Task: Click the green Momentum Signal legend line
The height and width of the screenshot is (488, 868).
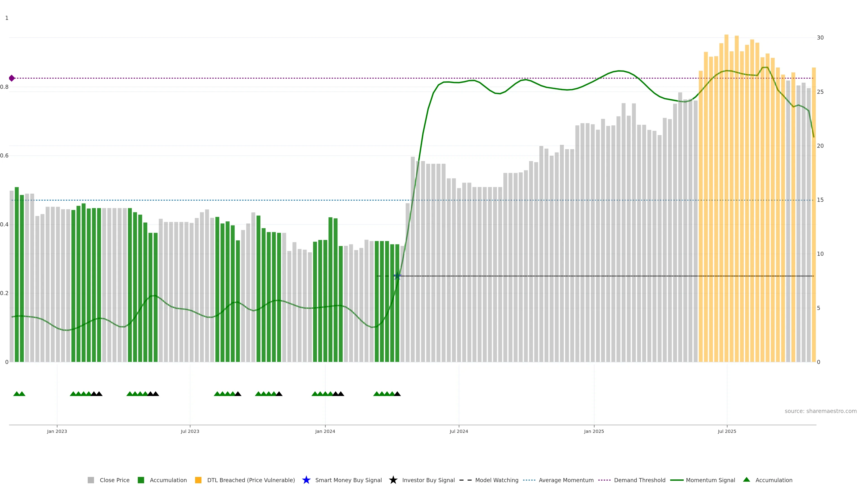Action: 677,480
